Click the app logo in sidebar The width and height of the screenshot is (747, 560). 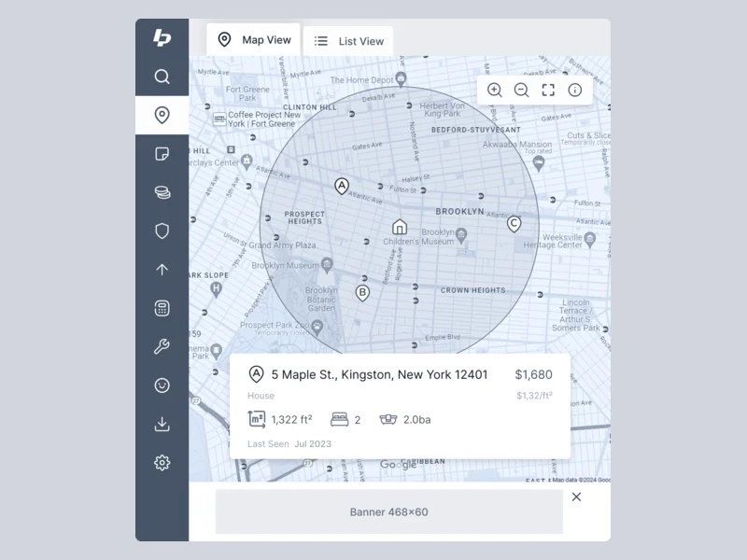click(162, 37)
